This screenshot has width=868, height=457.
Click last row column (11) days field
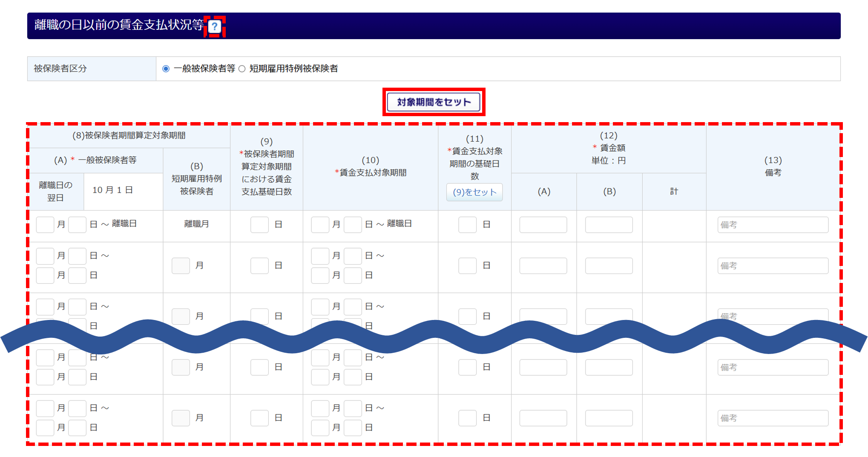click(x=467, y=418)
